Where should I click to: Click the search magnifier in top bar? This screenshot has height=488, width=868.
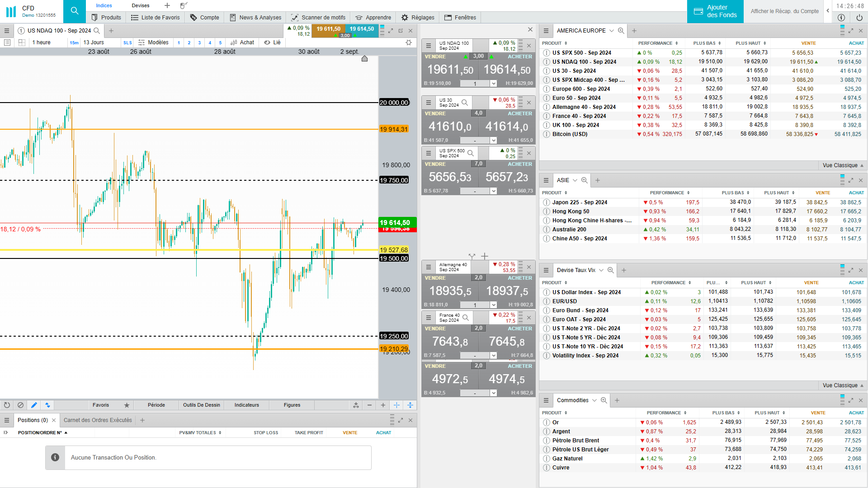coord(75,11)
